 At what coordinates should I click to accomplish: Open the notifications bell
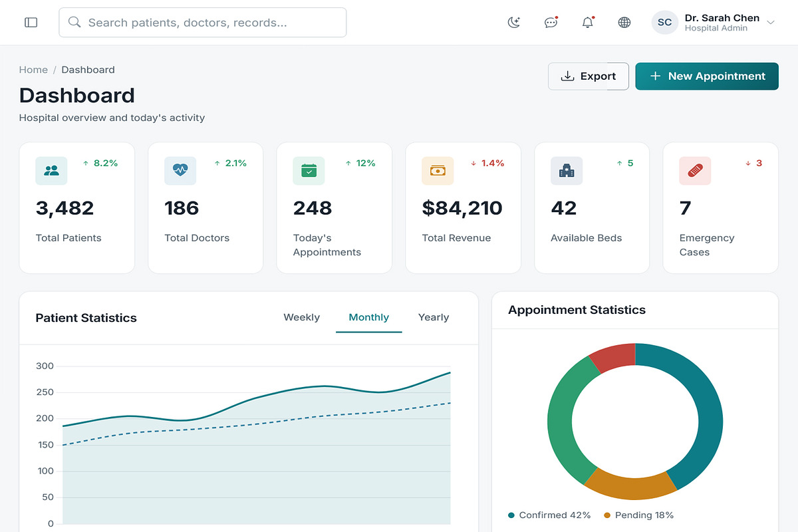(x=588, y=23)
